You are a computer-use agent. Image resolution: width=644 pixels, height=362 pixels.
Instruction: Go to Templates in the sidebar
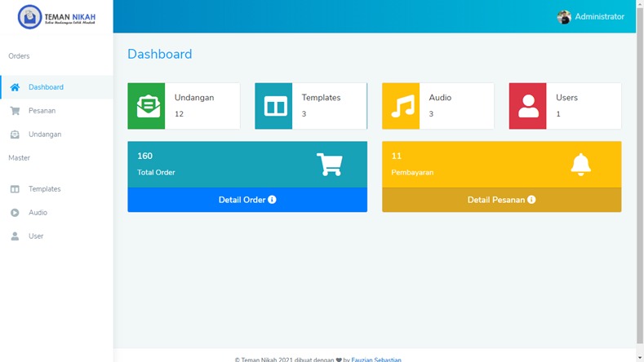point(44,189)
